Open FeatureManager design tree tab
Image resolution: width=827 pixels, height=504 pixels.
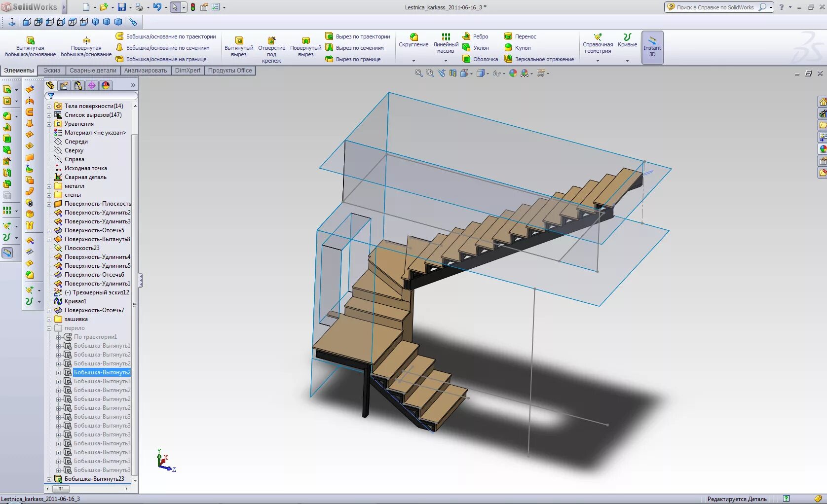50,85
